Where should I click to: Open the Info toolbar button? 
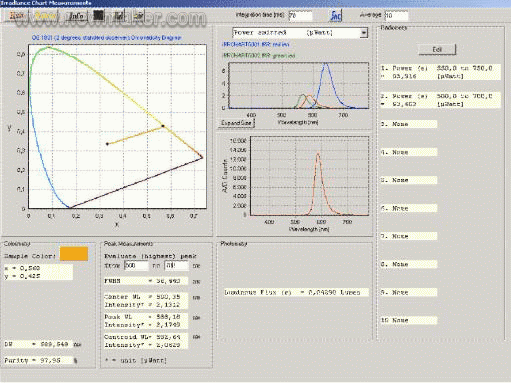coord(76,16)
